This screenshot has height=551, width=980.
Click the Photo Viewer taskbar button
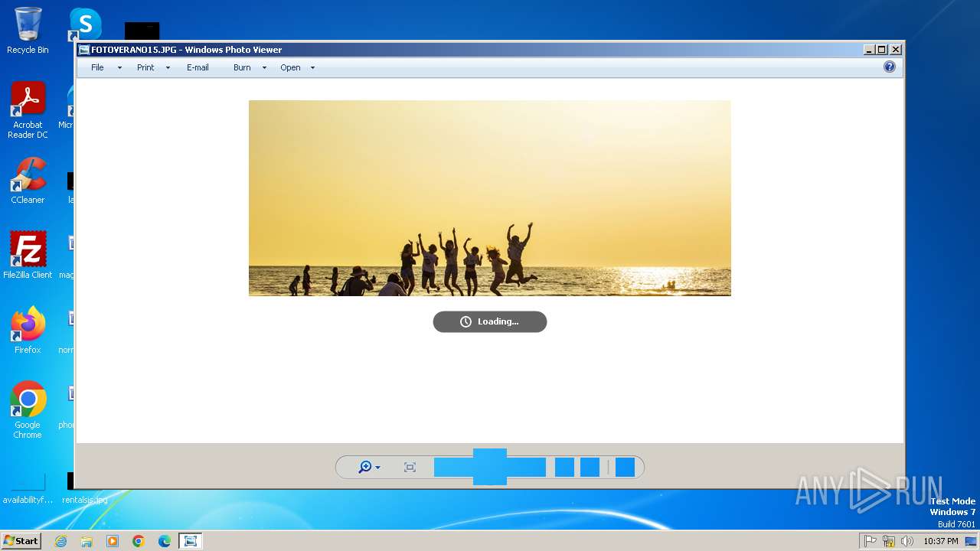190,541
